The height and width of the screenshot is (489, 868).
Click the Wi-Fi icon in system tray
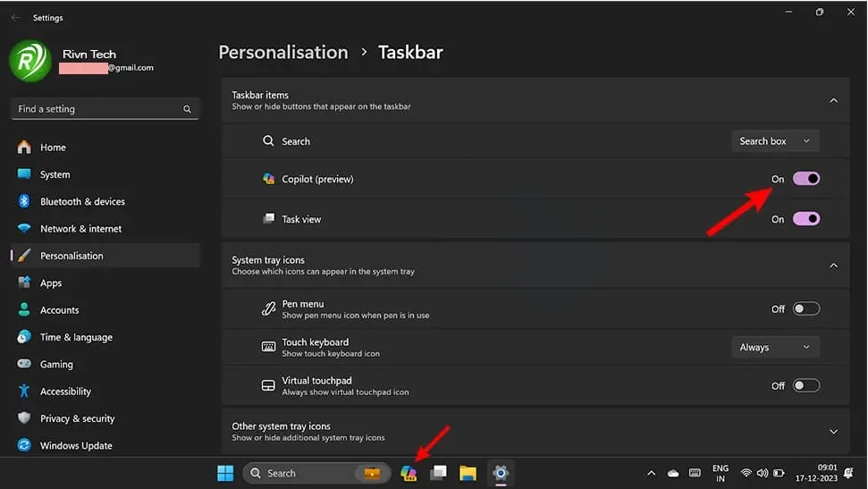point(746,473)
